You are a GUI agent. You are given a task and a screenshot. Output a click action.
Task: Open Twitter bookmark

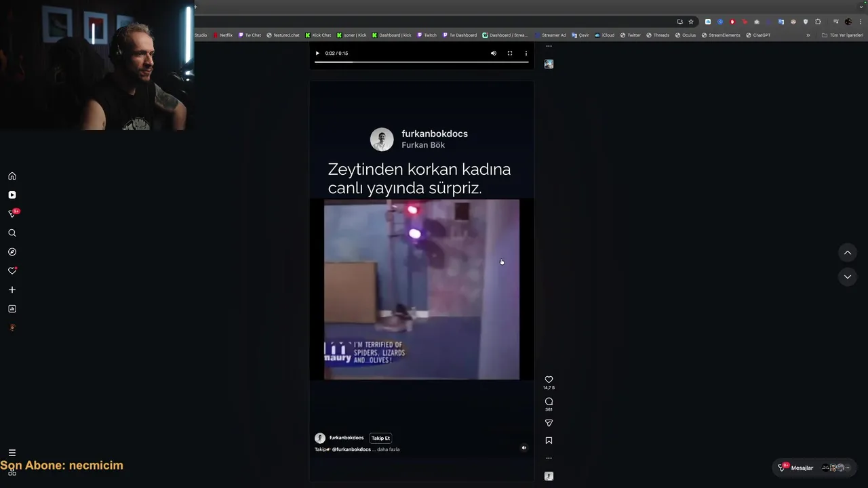click(x=631, y=35)
